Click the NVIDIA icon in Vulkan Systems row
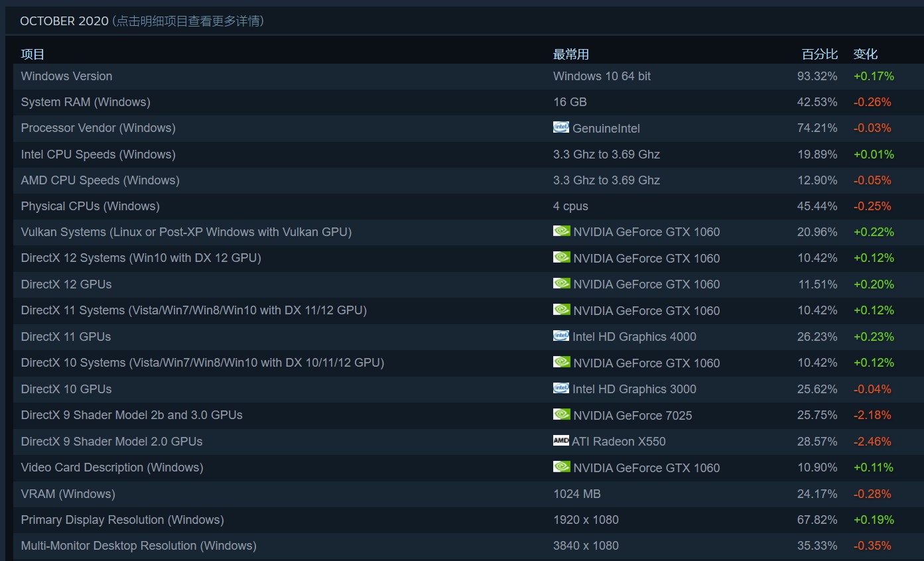Image resolution: width=924 pixels, height=561 pixels. (561, 232)
